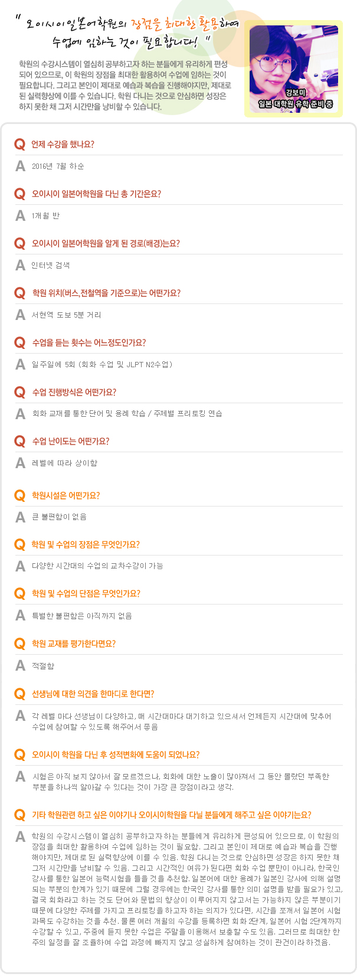Click the answer "다양한 시간대의 수업의 교차수강이 가능"
The height and width of the screenshot is (980, 357).
pos(97,566)
